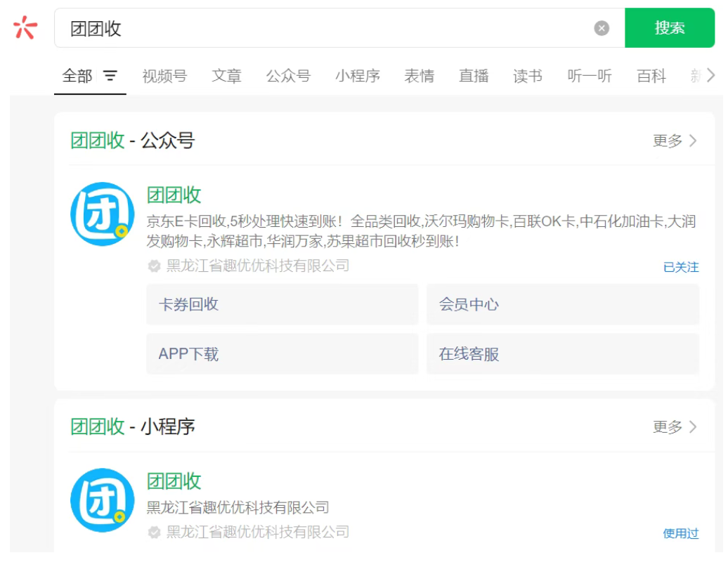Select the 全部 tab
This screenshot has width=728, height=567.
pos(77,76)
